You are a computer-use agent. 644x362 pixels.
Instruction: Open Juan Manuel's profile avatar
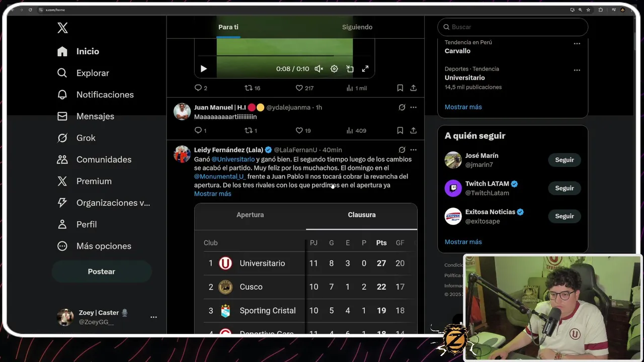pyautogui.click(x=182, y=112)
